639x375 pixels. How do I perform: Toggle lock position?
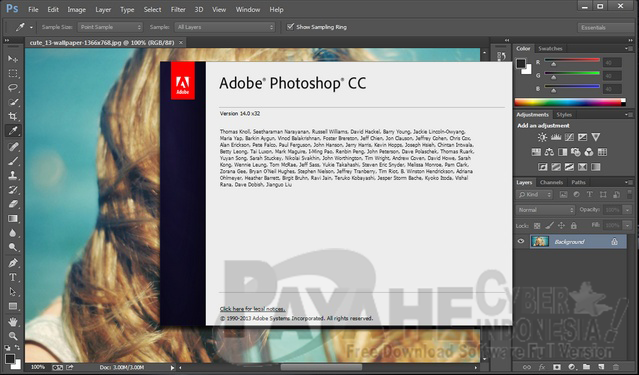pyautogui.click(x=561, y=225)
